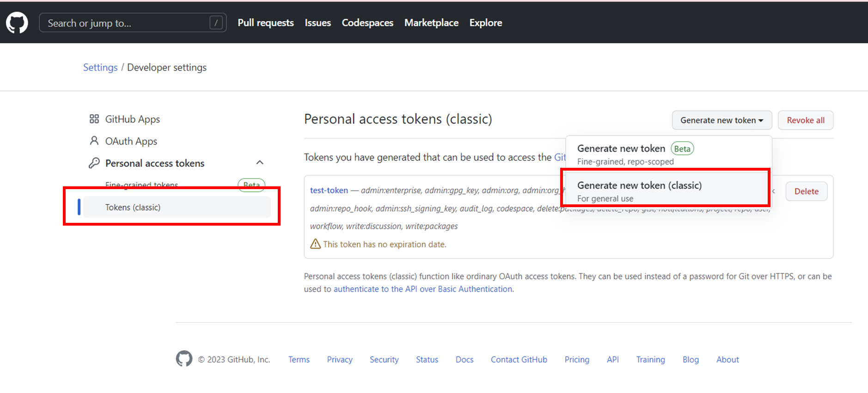The image size is (868, 393).
Task: Open API footer link
Action: [x=613, y=359]
